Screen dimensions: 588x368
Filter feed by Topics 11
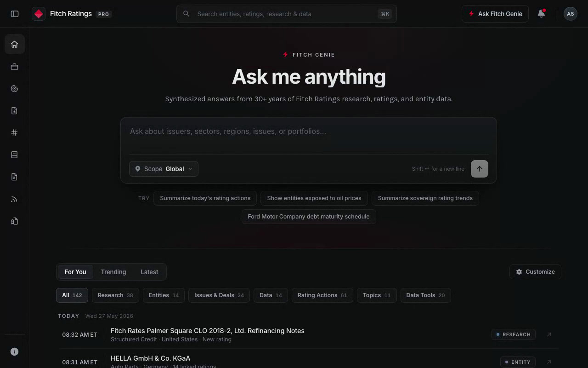coord(377,295)
